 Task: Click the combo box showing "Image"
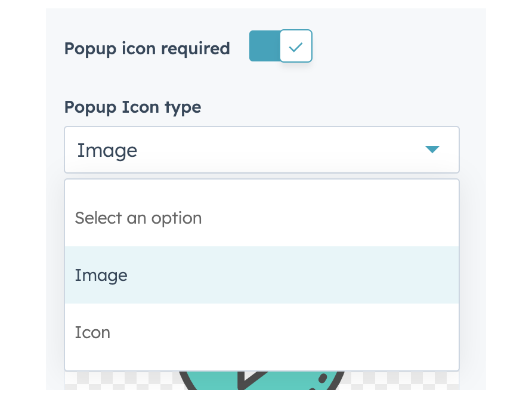coord(262,150)
